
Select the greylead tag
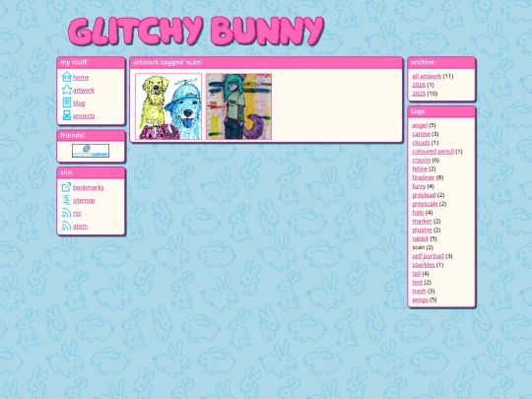click(x=424, y=195)
